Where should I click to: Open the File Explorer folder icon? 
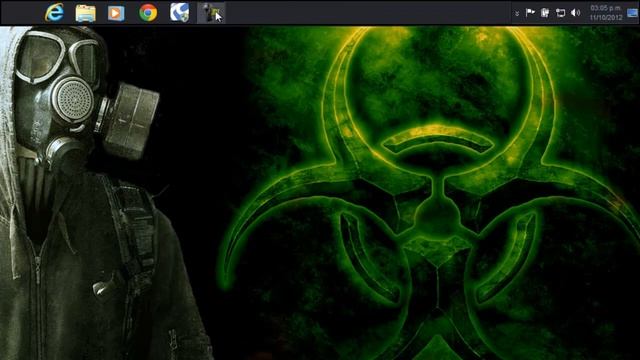click(86, 13)
